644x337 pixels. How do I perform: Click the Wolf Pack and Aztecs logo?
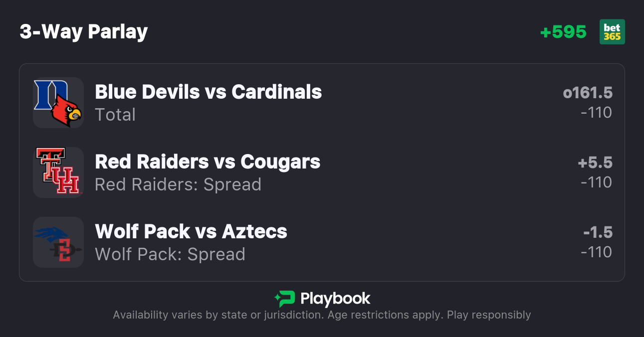[x=58, y=242]
